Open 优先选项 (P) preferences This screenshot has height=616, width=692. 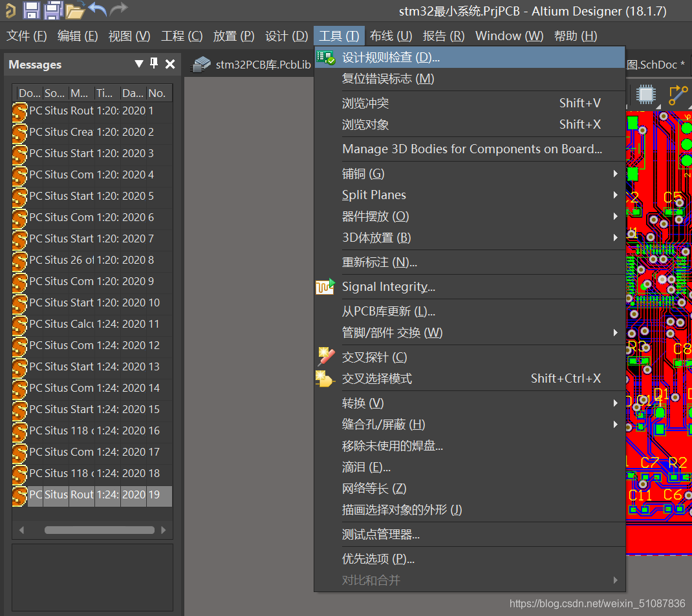click(378, 559)
